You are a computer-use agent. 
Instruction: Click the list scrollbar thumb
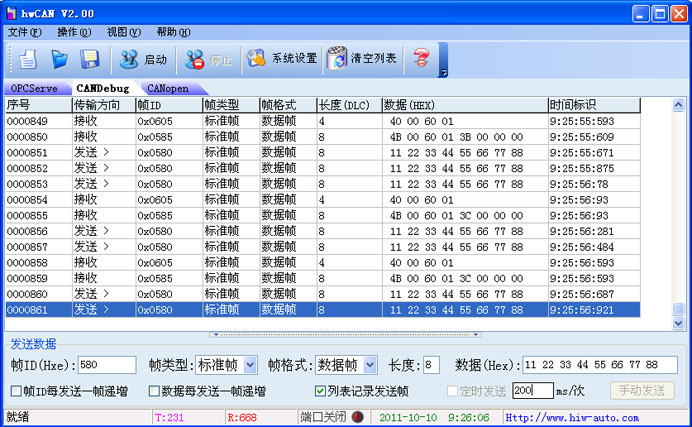[x=678, y=309]
